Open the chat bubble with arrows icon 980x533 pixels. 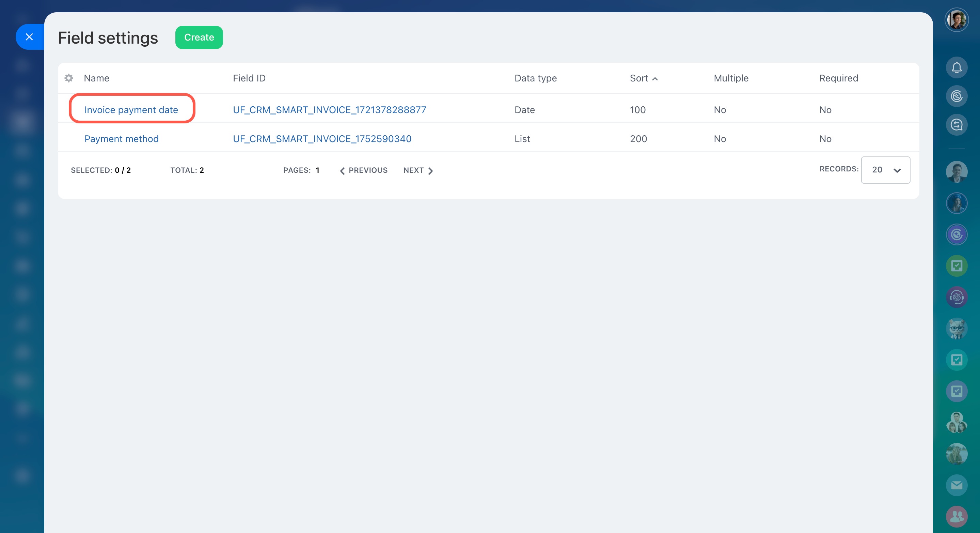957,125
